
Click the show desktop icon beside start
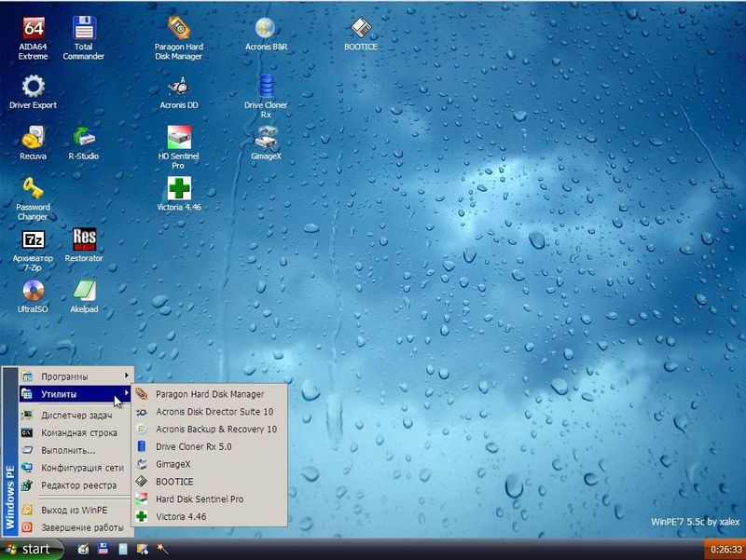[83, 549]
